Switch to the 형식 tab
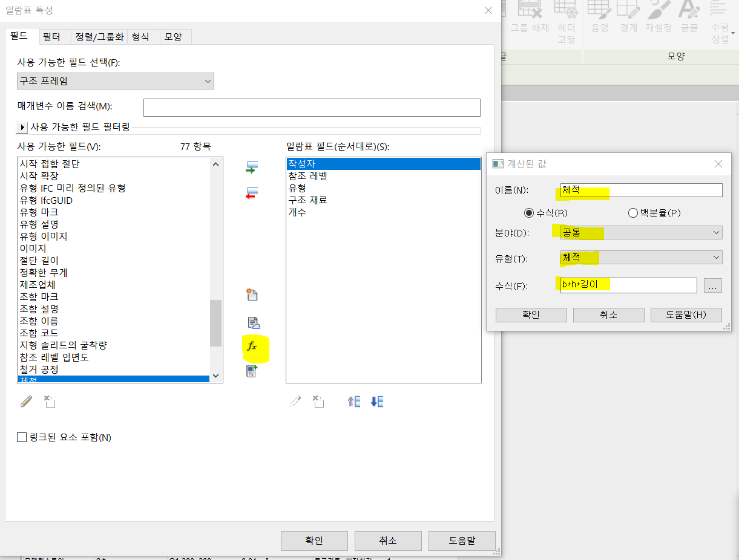This screenshot has width=739, height=560. (140, 37)
